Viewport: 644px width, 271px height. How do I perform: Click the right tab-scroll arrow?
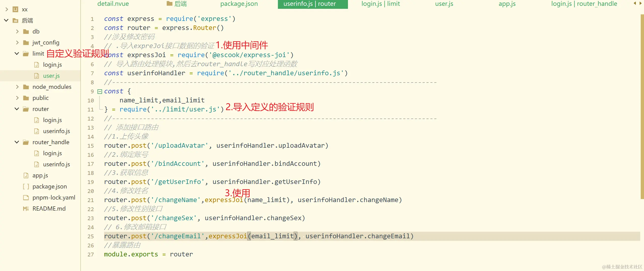click(x=641, y=4)
